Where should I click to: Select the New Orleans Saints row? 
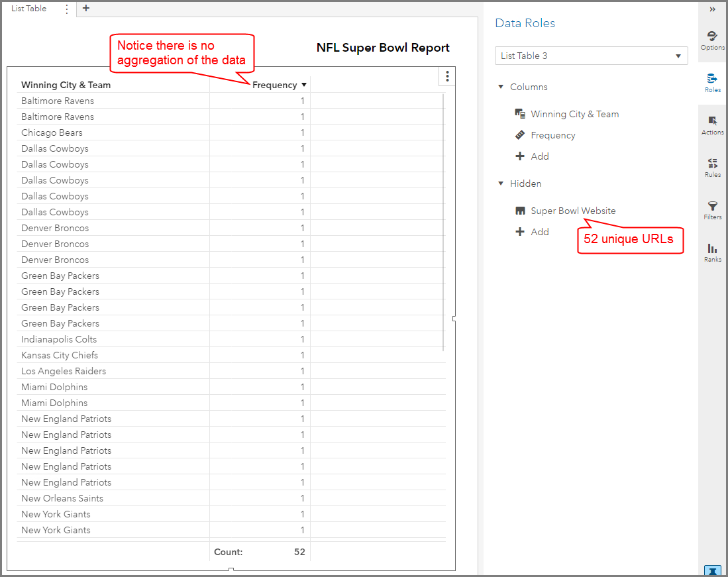231,498
